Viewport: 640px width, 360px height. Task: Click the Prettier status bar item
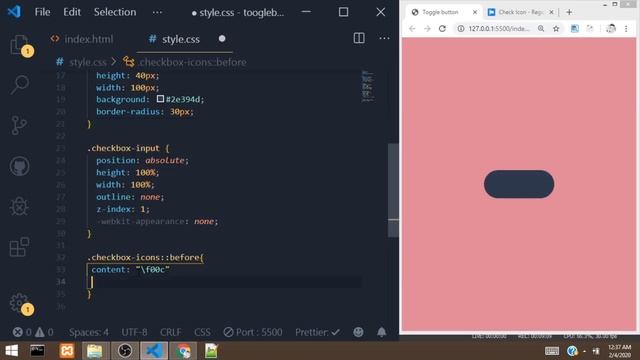(x=317, y=332)
